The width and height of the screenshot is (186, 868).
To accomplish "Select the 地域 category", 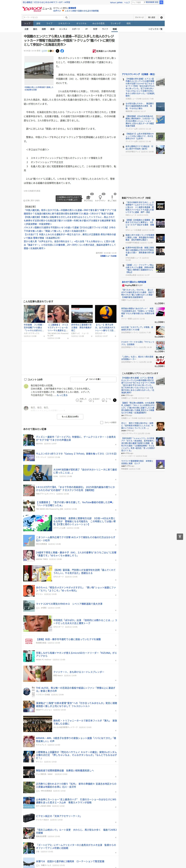I will point(114,29).
